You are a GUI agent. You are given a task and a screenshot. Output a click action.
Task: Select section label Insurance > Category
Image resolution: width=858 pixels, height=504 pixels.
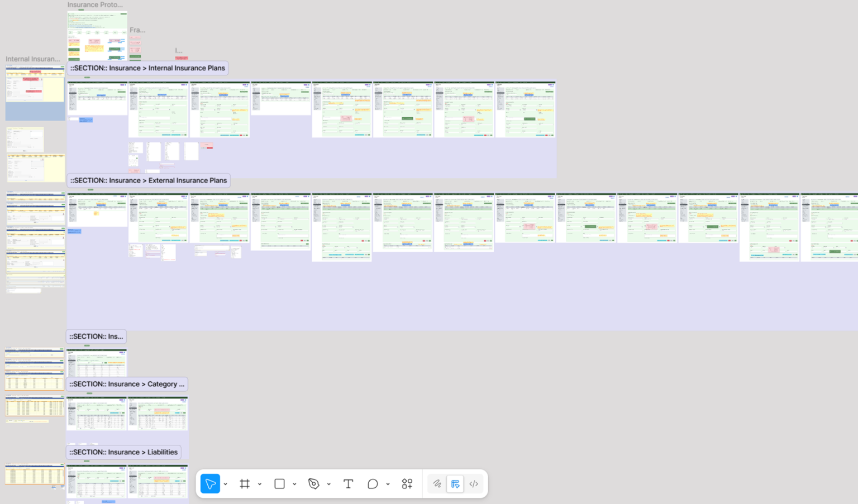click(127, 384)
